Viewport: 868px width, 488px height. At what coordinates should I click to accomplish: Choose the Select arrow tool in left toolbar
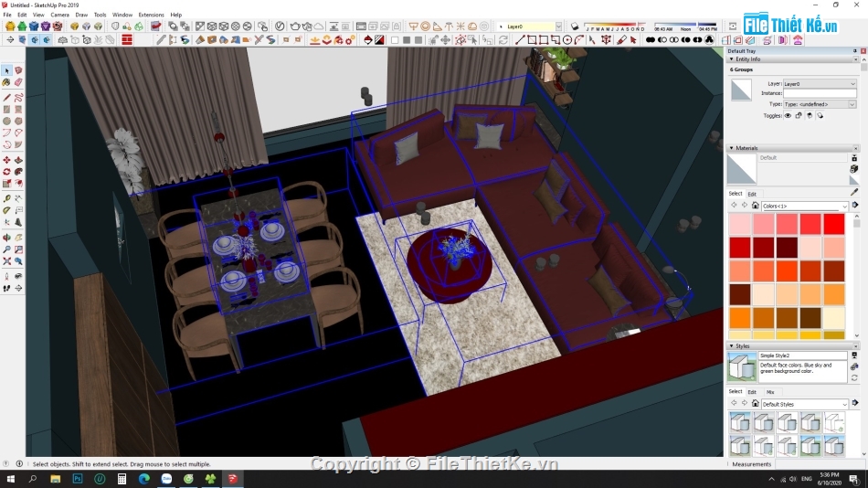[x=6, y=71]
